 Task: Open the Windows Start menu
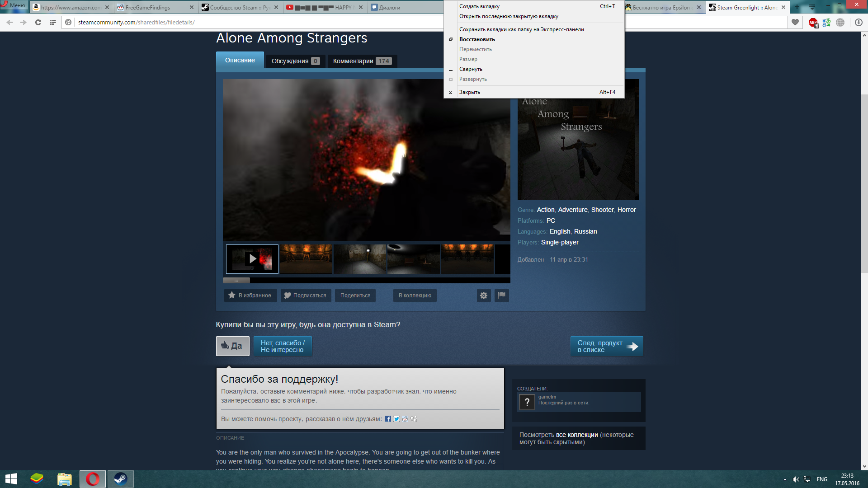tap(11, 479)
